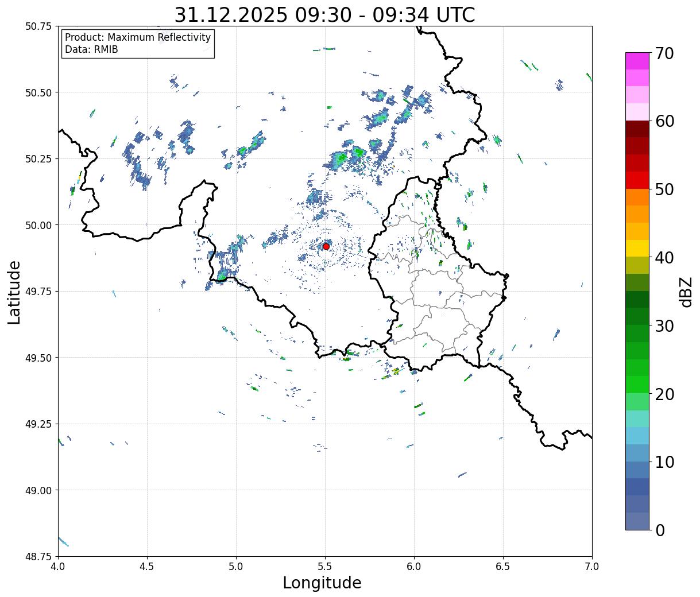The height and width of the screenshot is (597, 700).
Task: Click the longitude tick label 6.0
Action: coord(414,567)
